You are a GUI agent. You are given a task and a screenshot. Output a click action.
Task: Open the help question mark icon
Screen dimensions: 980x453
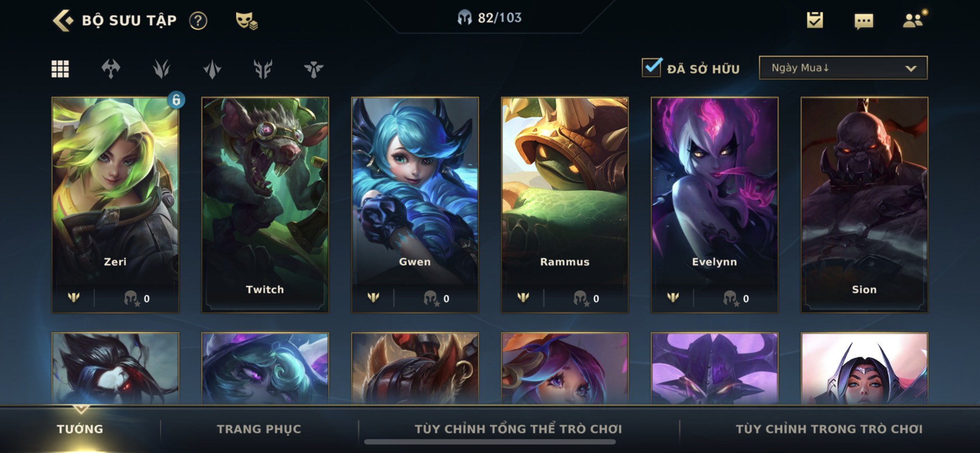tap(198, 21)
